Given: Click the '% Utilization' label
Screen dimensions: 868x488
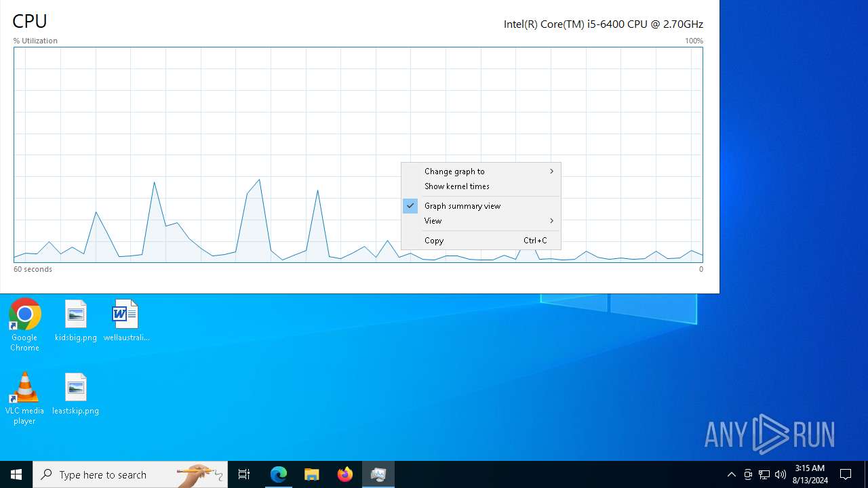Looking at the screenshot, I should click(35, 41).
